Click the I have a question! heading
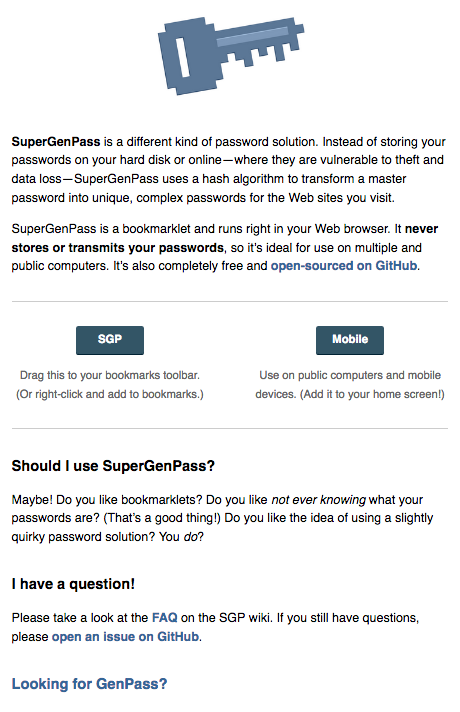Image resolution: width=460 pixels, height=712 pixels. pyautogui.click(x=73, y=584)
